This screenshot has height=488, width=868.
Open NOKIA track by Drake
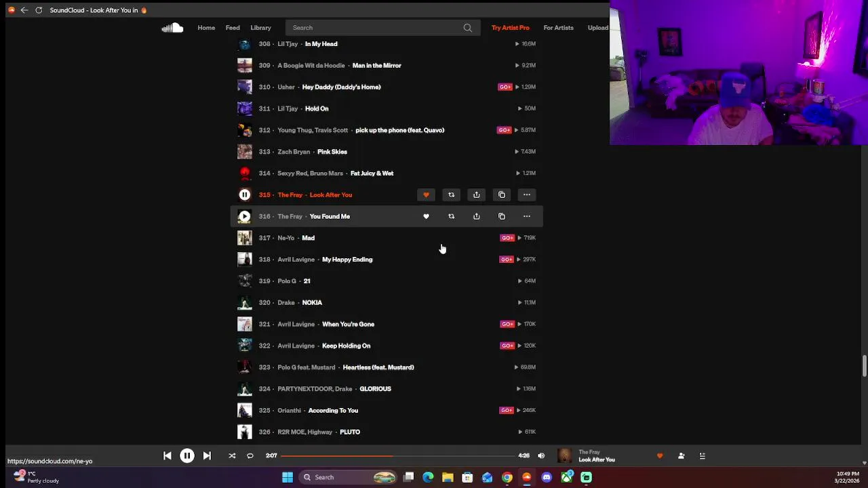(x=312, y=303)
